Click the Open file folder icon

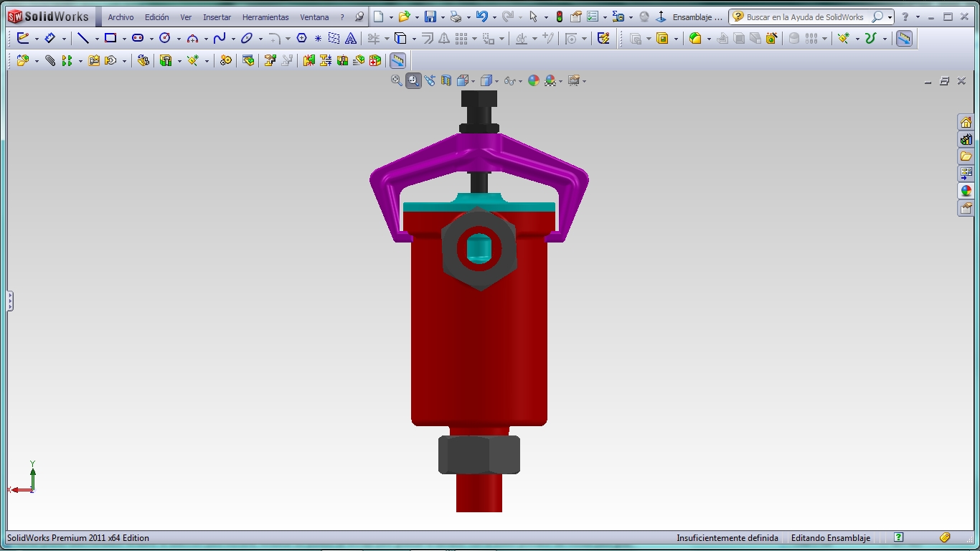[x=404, y=17]
